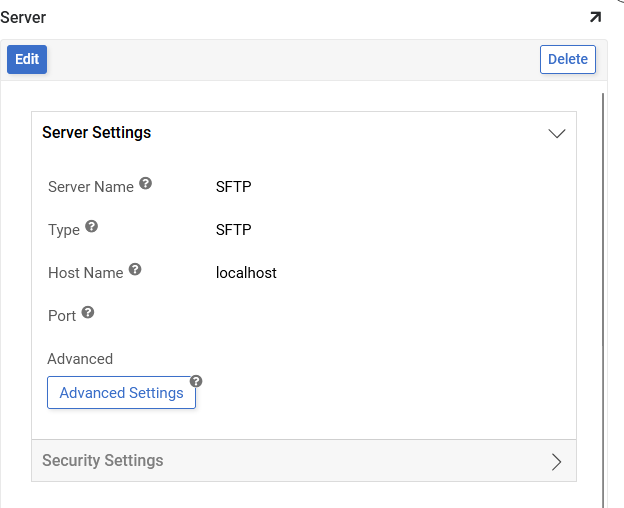The height and width of the screenshot is (508, 624).
Task: Click the Security Settings section heading
Action: tap(102, 460)
